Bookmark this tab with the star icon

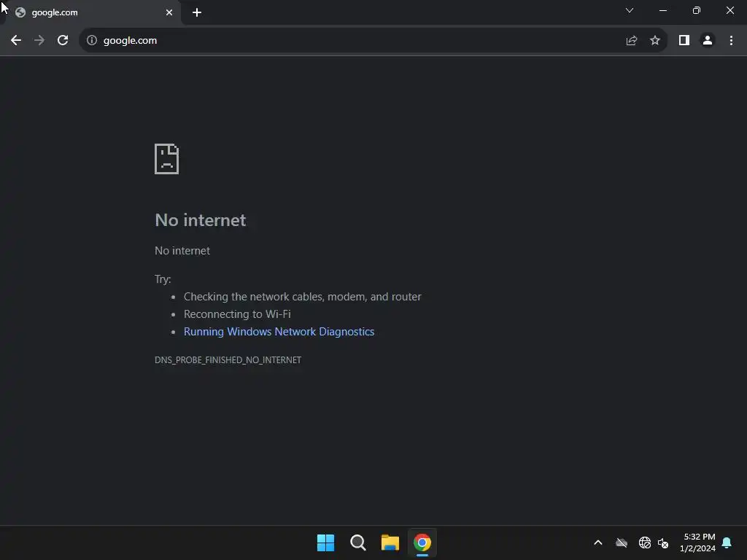click(655, 41)
